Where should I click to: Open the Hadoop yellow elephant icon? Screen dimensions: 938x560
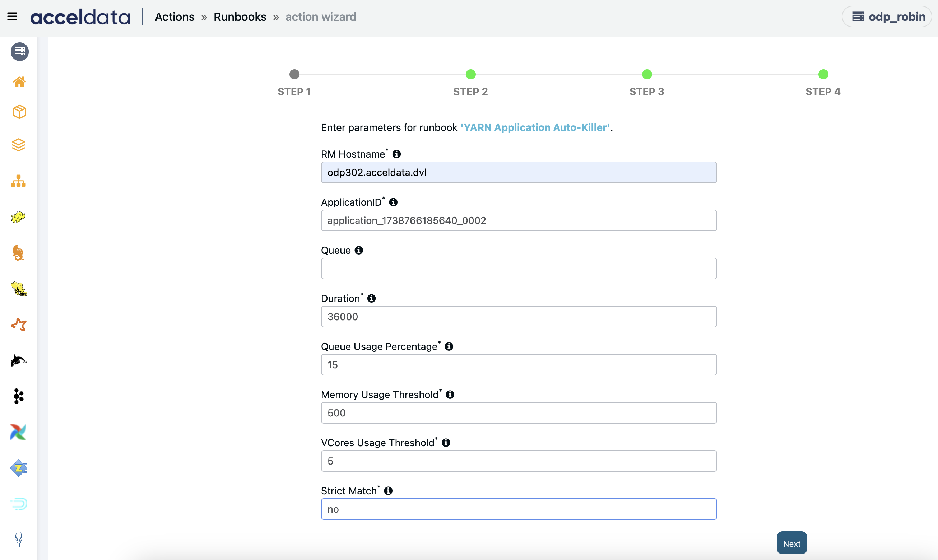18,217
